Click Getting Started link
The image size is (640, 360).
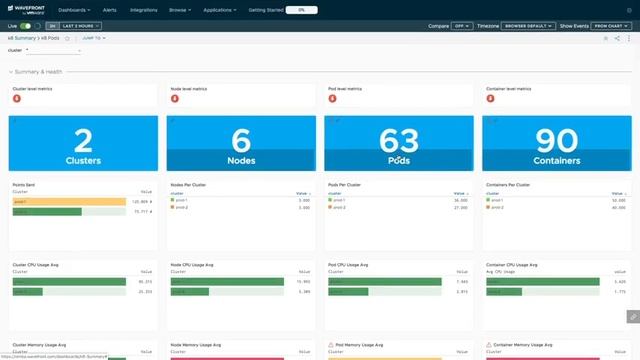click(x=266, y=10)
